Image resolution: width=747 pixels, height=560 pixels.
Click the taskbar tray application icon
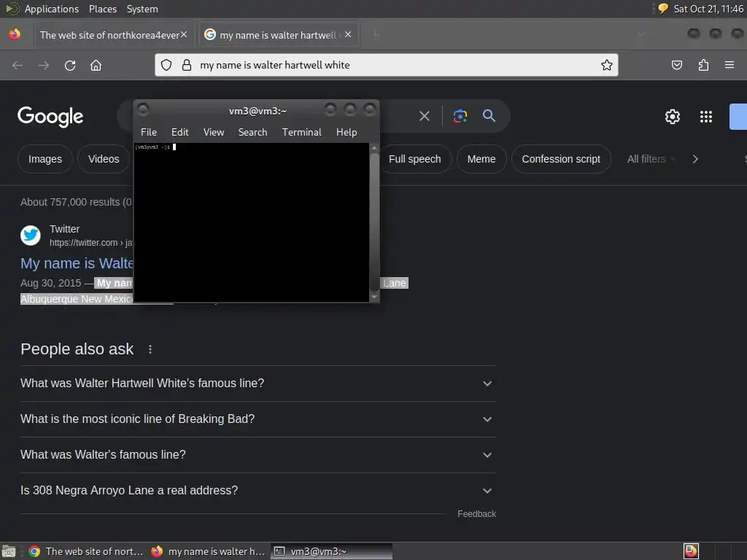coord(691,551)
